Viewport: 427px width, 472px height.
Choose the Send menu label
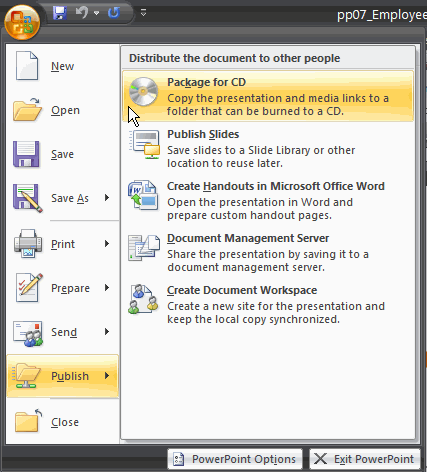tap(64, 332)
